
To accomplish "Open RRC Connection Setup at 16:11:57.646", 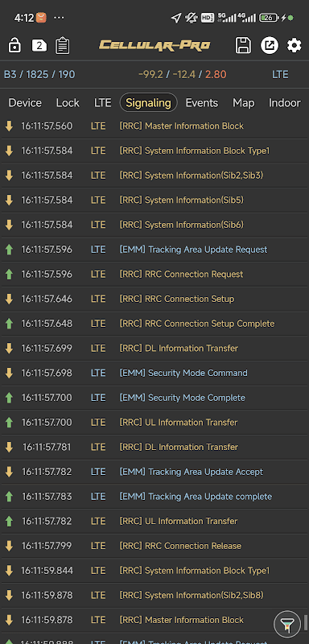I will click(154, 299).
